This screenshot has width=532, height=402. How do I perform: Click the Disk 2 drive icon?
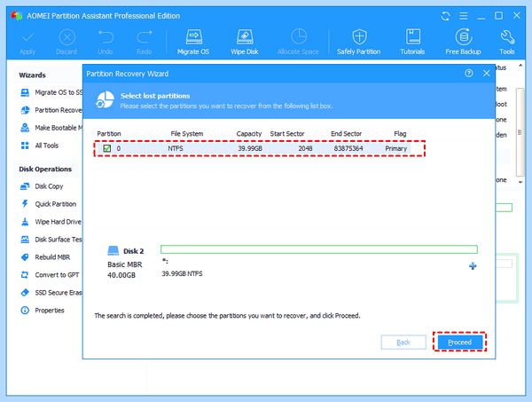pyautogui.click(x=113, y=250)
